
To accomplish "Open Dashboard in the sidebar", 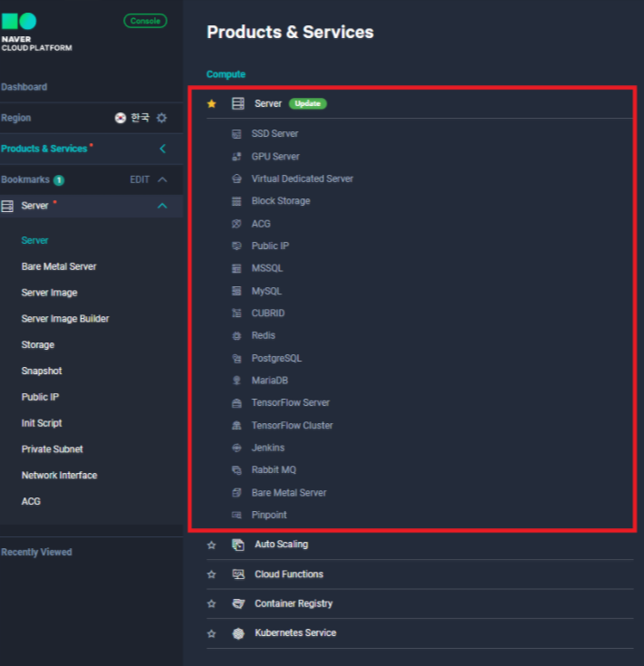I will click(24, 87).
